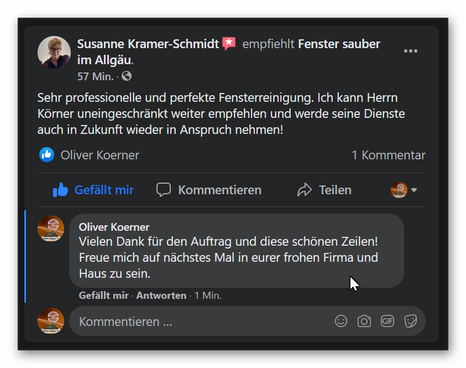Show the '1 Kommentar' comments list
This screenshot has height=368, width=466.
(389, 155)
